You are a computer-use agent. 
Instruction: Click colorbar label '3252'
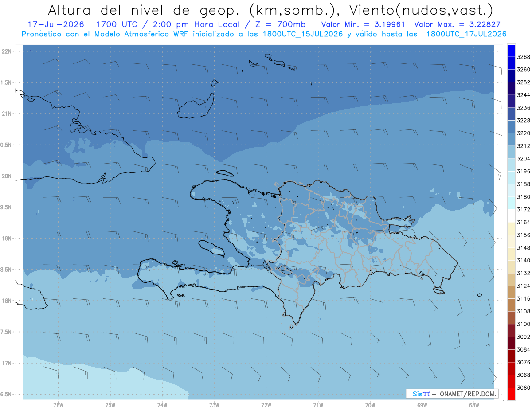point(524,82)
